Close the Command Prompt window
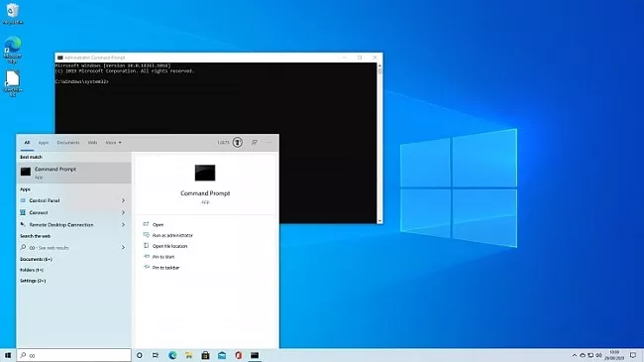The image size is (644, 362). [375, 58]
